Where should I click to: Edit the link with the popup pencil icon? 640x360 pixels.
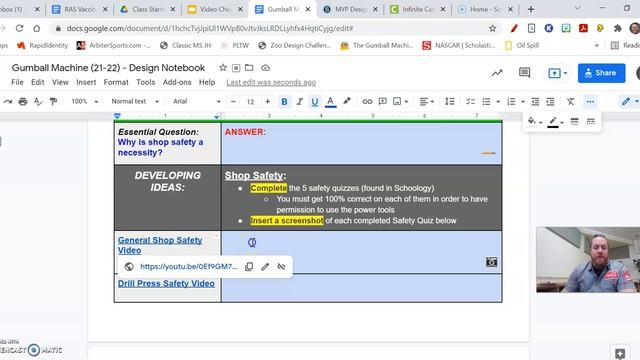pos(265,267)
